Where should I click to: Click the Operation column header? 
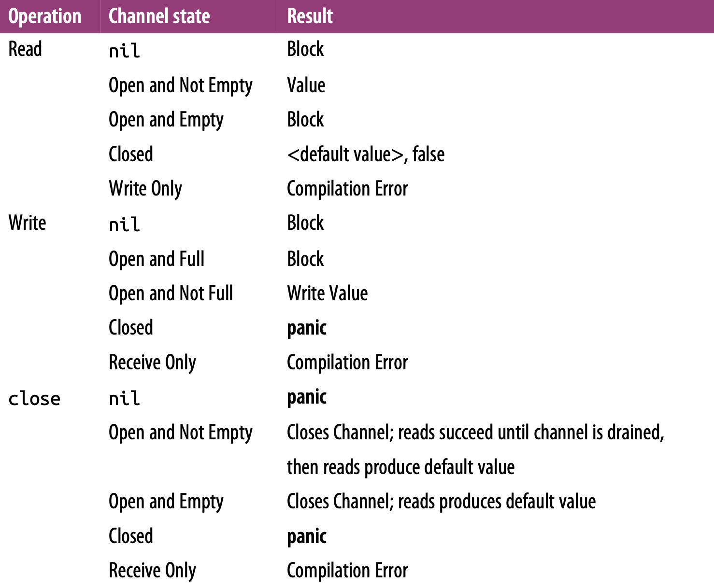tap(45, 16)
